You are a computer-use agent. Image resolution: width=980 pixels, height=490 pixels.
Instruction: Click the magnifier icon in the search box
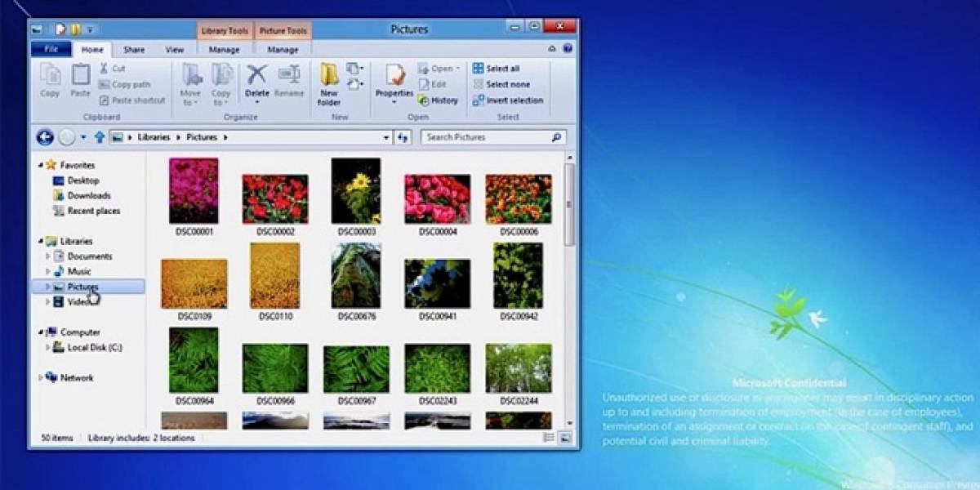click(557, 137)
